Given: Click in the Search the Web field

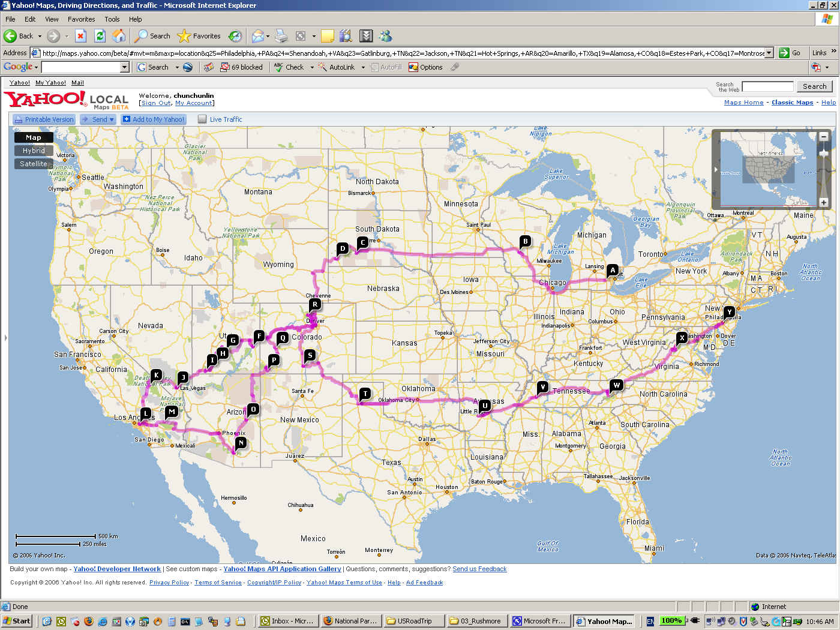Looking at the screenshot, I should click(x=767, y=86).
